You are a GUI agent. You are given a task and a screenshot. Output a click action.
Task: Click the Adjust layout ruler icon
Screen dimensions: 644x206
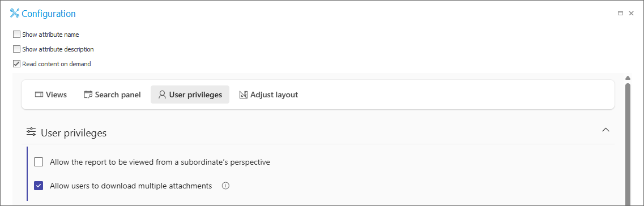coord(243,95)
